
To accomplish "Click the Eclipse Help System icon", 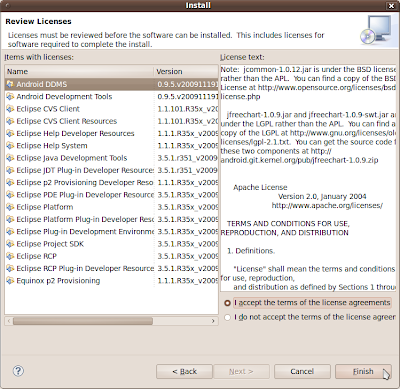I will pos(10,146).
